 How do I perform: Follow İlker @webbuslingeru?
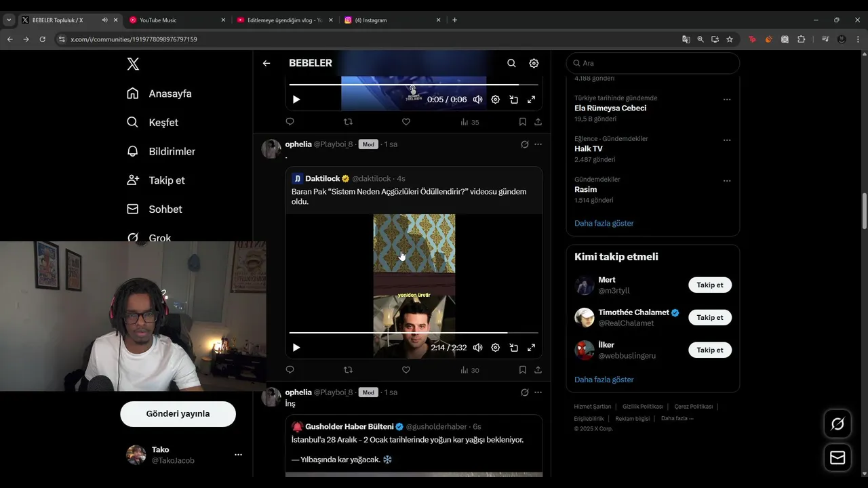[x=710, y=350]
